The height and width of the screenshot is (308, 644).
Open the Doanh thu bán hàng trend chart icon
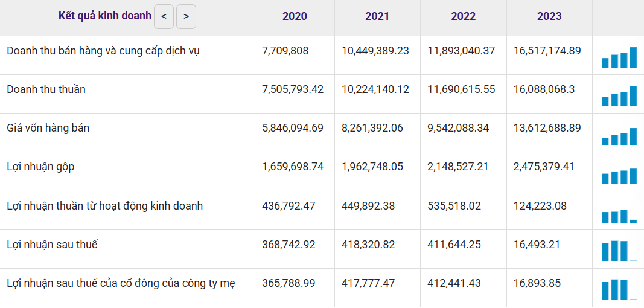coord(619,57)
